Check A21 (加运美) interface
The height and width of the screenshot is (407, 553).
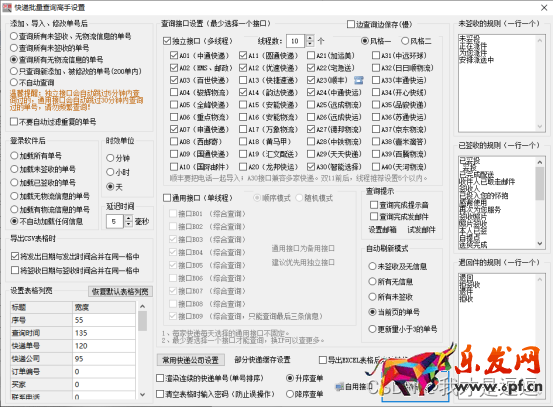[x=331, y=55]
